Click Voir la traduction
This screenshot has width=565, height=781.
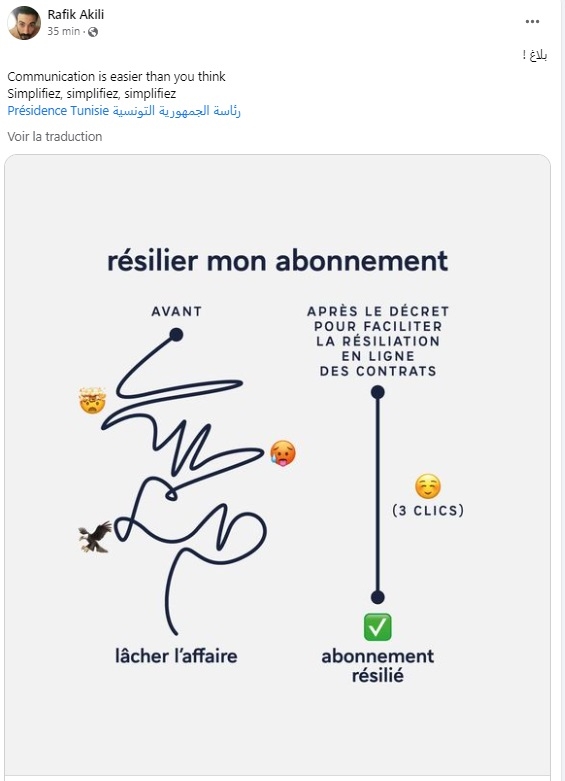pos(55,136)
